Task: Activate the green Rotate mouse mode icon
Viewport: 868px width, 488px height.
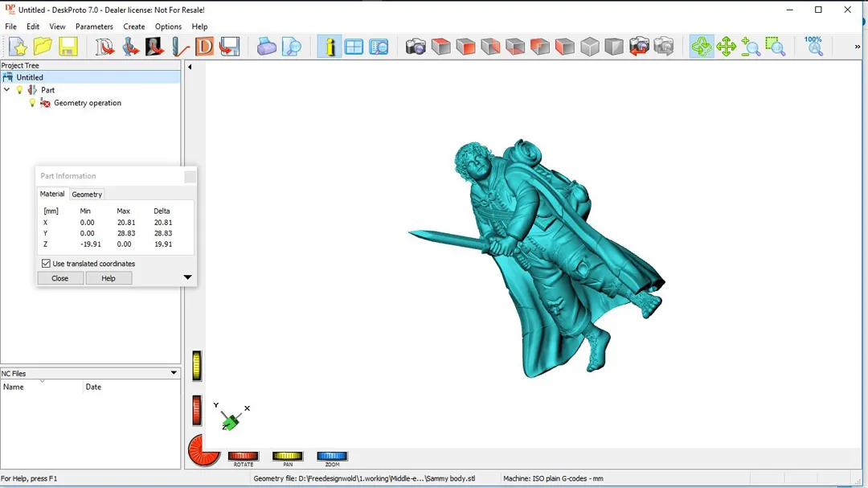Action: click(x=702, y=47)
